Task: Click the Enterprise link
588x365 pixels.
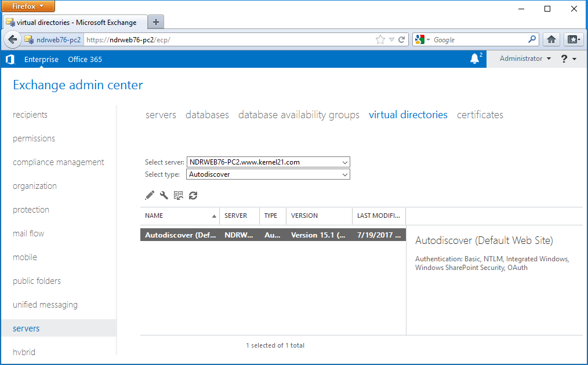Action: tap(41, 59)
